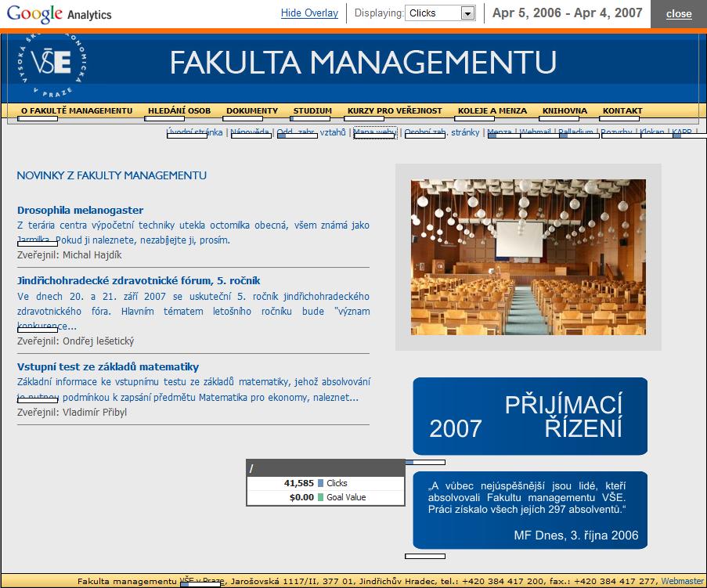Click the $0.00 Goal Value tooltip row
Screen dimensions: 707x588
pyautogui.click(x=326, y=497)
